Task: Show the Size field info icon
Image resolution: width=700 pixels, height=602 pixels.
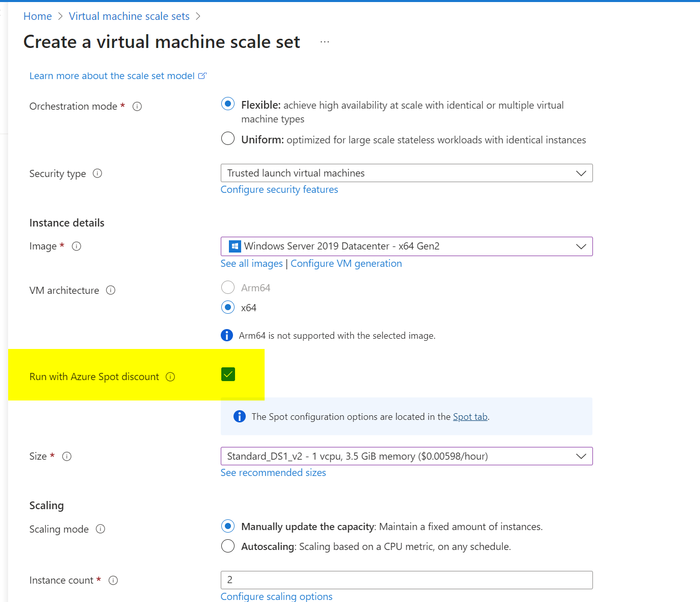Action: 67,457
